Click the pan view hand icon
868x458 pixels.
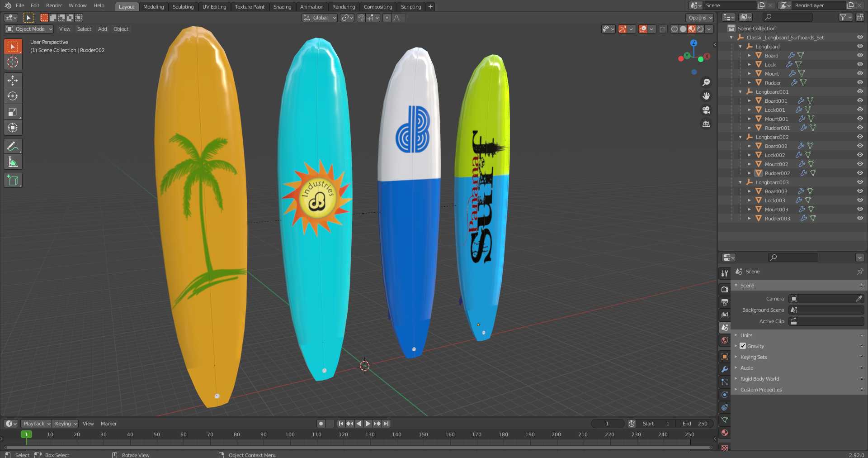pyautogui.click(x=706, y=96)
